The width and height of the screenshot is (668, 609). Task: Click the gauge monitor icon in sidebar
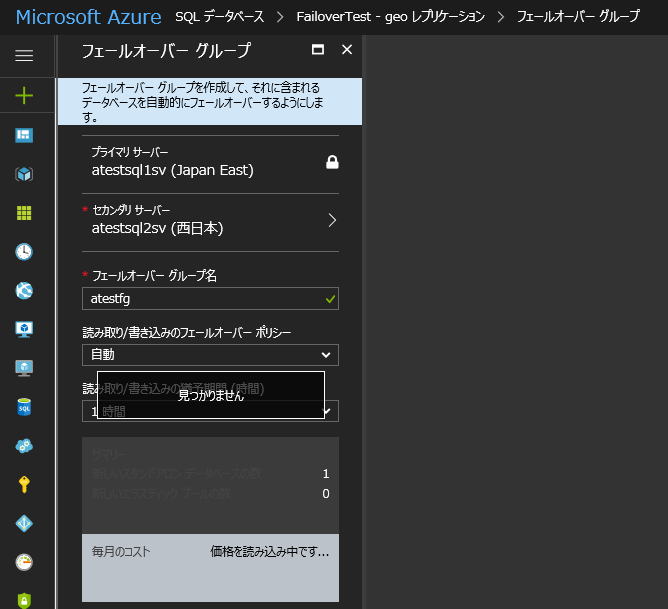[x=24, y=562]
